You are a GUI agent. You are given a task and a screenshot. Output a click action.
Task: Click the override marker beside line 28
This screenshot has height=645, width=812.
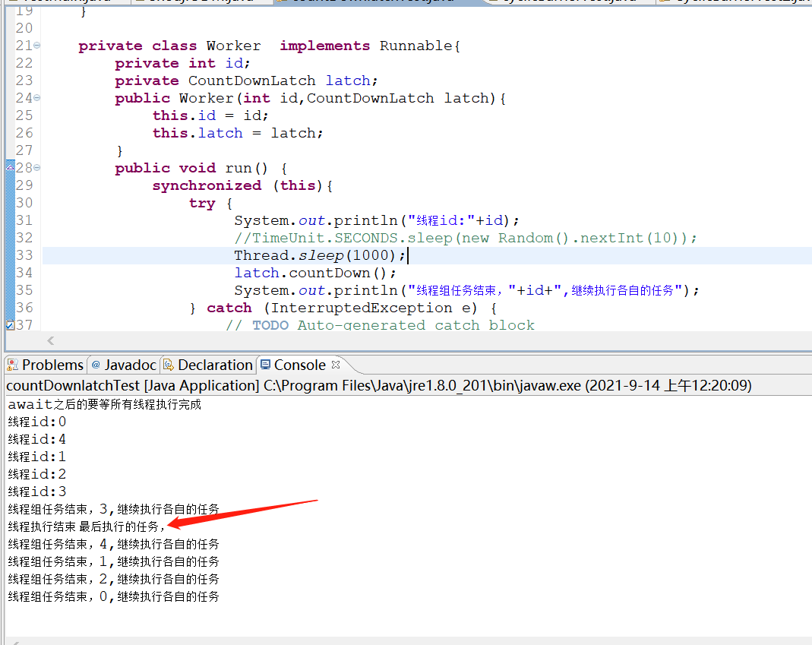[x=10, y=166]
